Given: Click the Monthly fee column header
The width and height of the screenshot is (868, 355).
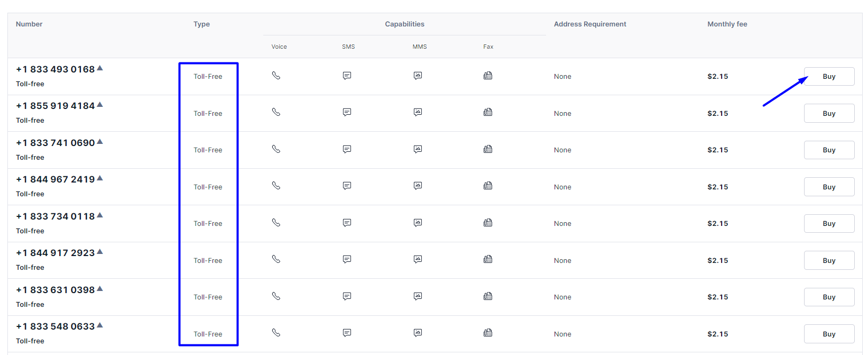Looking at the screenshot, I should (727, 24).
